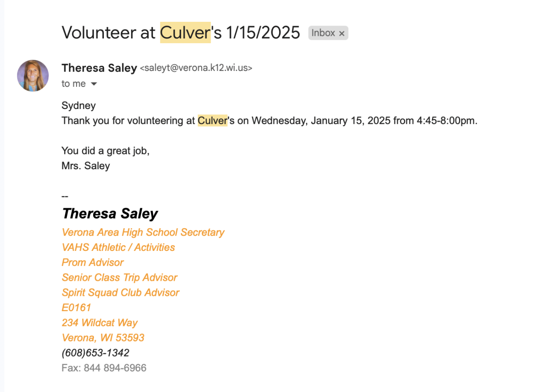Click room number E0161 in signature

(76, 308)
